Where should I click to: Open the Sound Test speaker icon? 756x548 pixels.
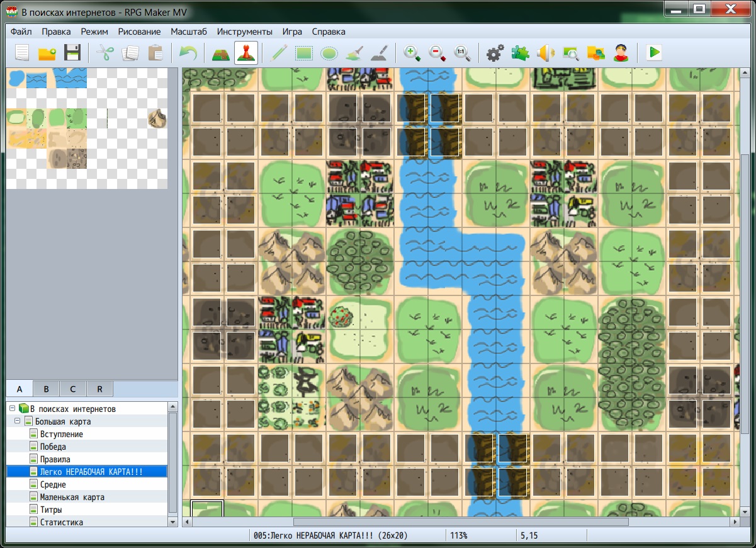pos(544,53)
